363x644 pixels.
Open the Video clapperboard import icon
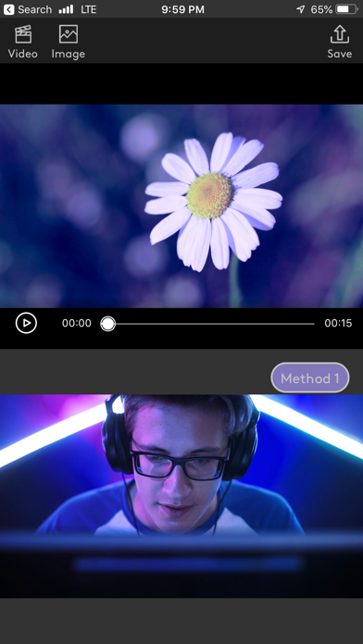click(23, 34)
